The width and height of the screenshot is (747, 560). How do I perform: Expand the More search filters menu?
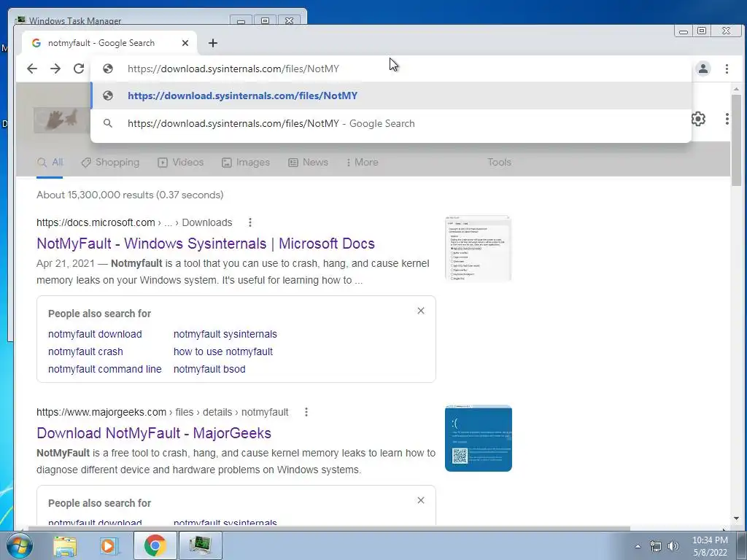pyautogui.click(x=362, y=162)
